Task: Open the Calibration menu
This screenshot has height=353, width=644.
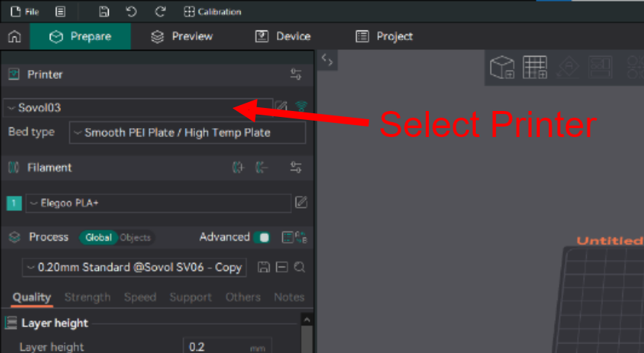Action: (212, 12)
